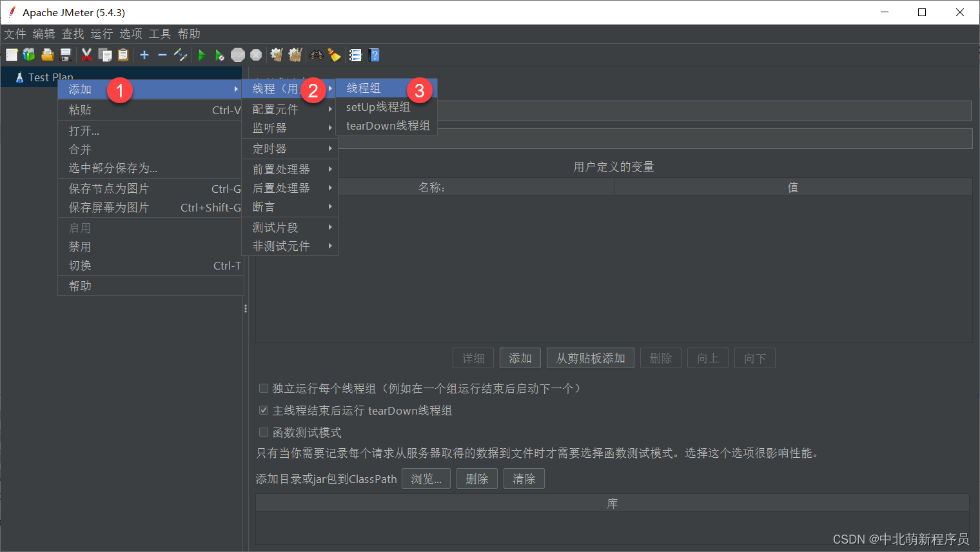Click the Copy icon in toolbar
Viewport: 980px width, 552px height.
(104, 55)
